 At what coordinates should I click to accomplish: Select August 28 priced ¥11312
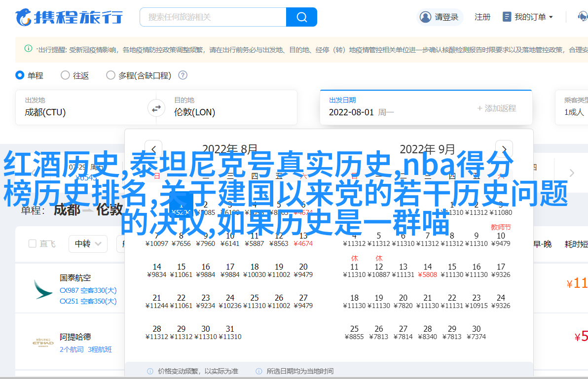157,333
